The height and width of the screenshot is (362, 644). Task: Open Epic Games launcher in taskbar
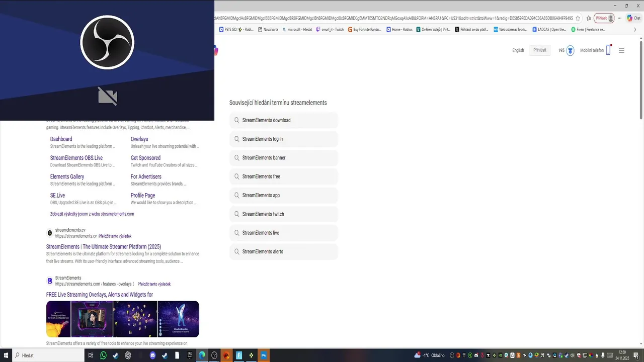tap(190, 355)
